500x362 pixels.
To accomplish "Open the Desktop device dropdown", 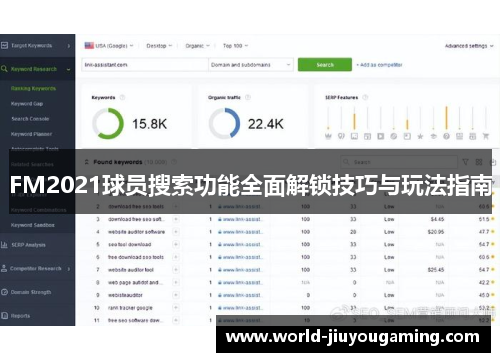I will [159, 46].
